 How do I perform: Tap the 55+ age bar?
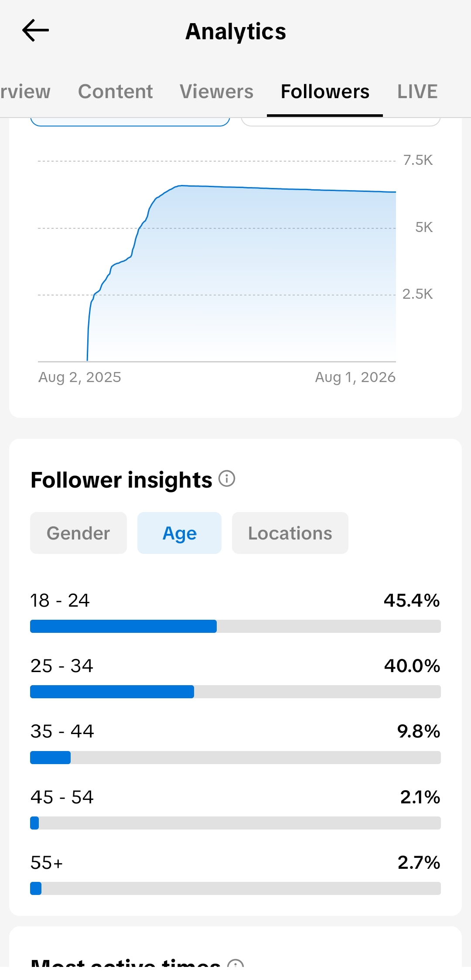point(235,888)
